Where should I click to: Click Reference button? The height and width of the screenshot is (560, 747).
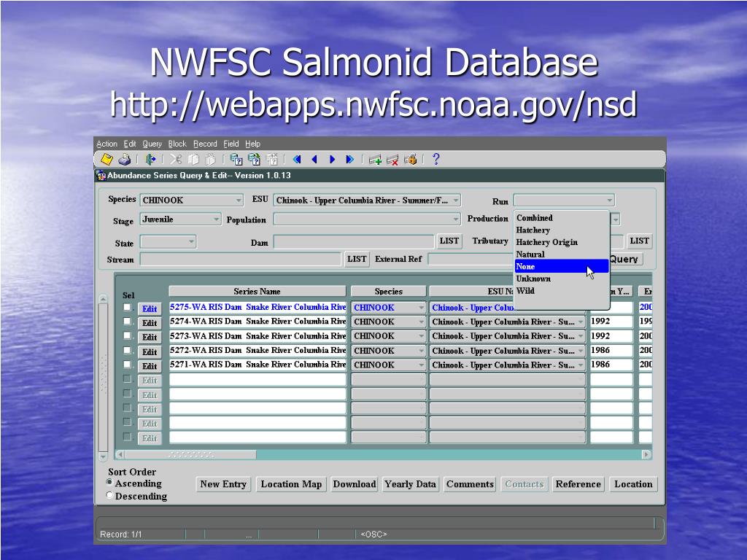tap(578, 484)
